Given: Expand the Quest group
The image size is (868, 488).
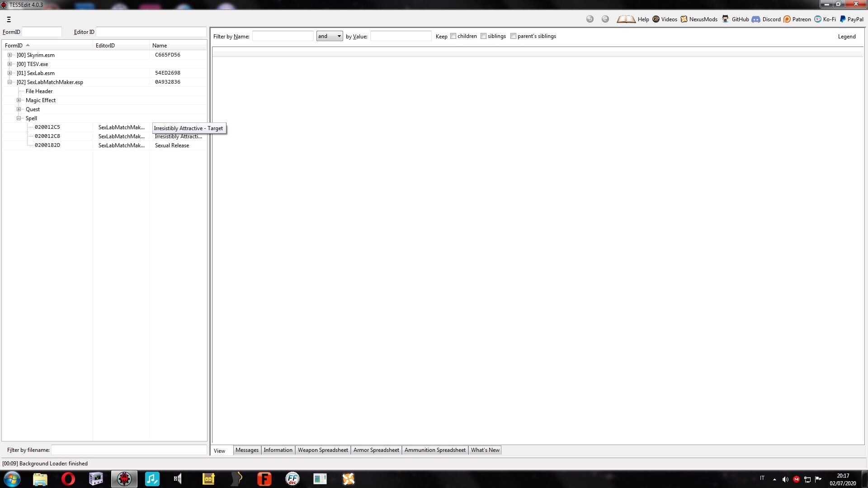Looking at the screenshot, I should click(x=19, y=109).
